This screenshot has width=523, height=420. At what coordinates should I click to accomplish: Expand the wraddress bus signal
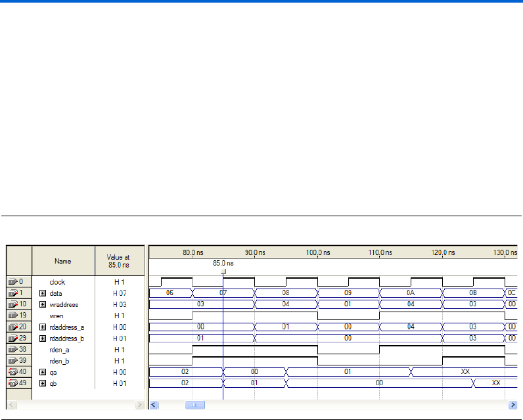click(43, 304)
